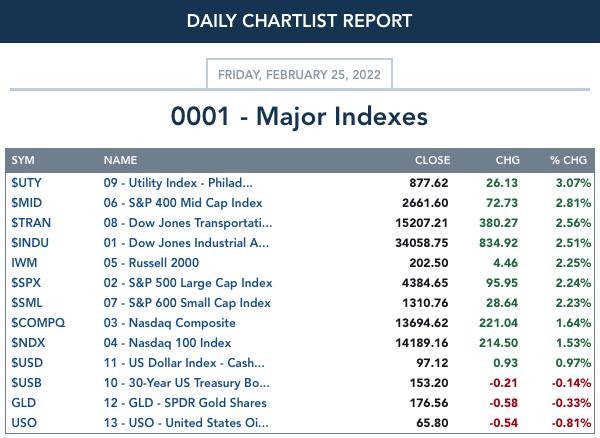
Task: Select the $COMPQ ticker
Action: pyautogui.click(x=38, y=323)
